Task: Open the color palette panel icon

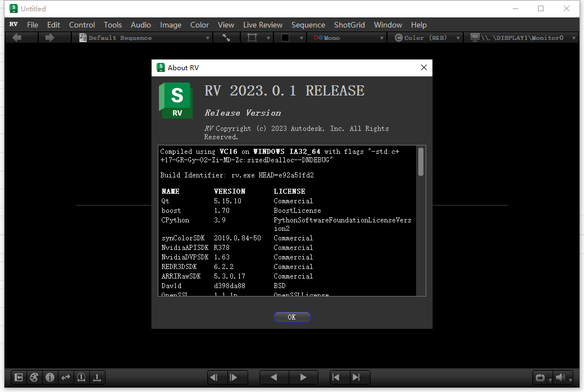Action: click(34, 377)
